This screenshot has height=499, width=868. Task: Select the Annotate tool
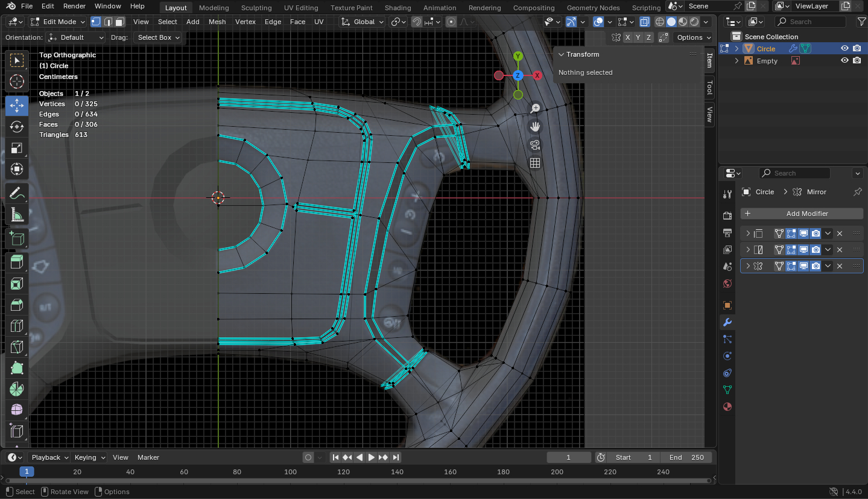(x=16, y=194)
